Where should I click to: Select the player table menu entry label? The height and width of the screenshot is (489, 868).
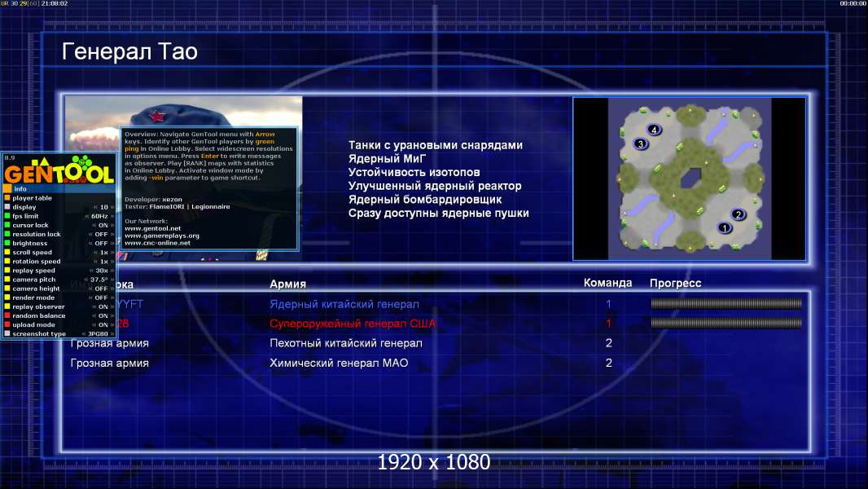coord(32,198)
